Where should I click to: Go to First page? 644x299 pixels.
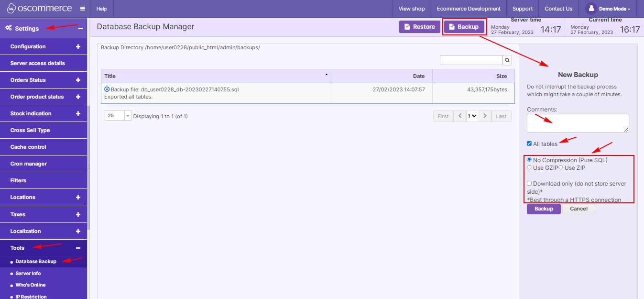(443, 116)
